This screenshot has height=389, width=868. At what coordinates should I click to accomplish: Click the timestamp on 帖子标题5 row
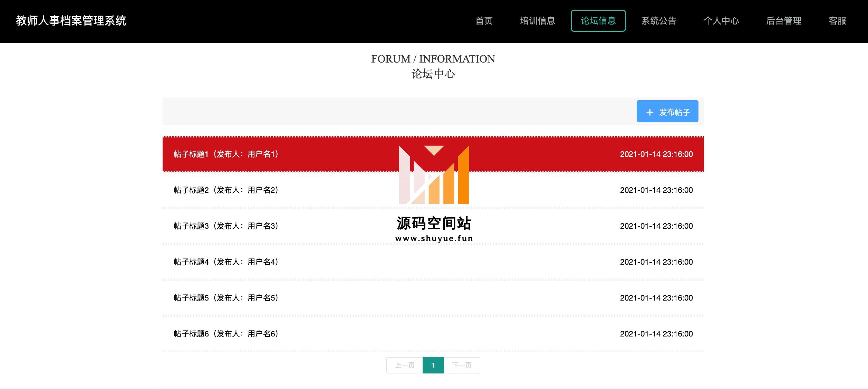pos(656,298)
